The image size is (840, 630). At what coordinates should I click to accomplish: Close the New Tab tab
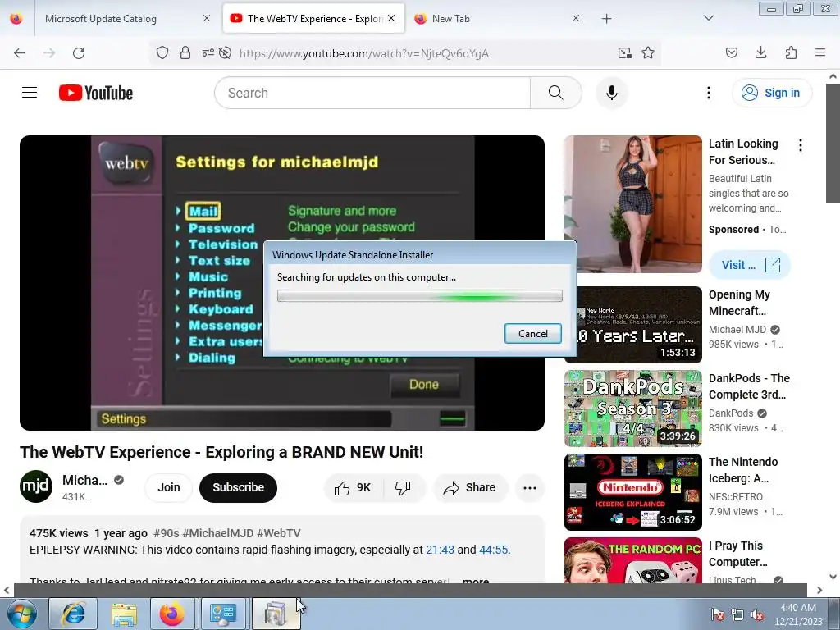point(576,18)
